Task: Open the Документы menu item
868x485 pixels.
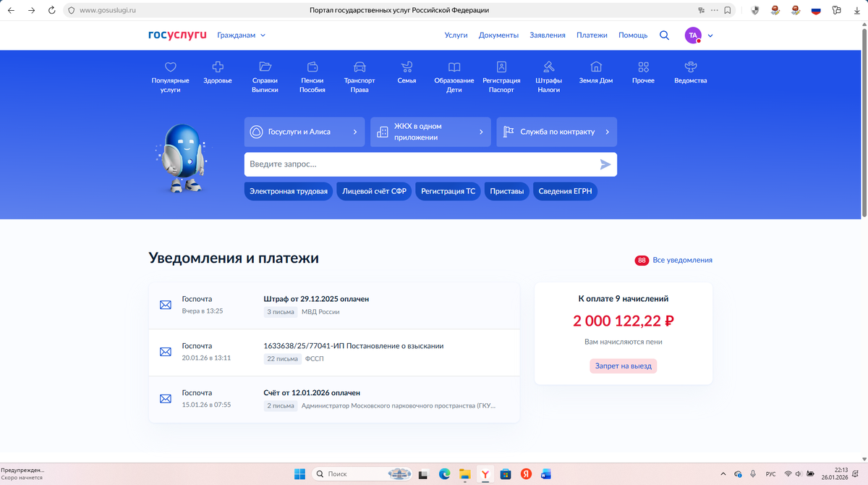Action: point(498,35)
